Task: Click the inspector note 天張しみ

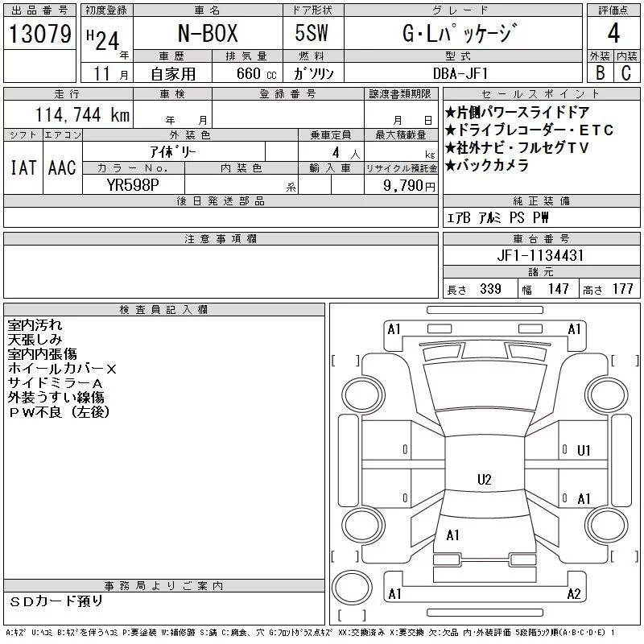Action: (35, 340)
